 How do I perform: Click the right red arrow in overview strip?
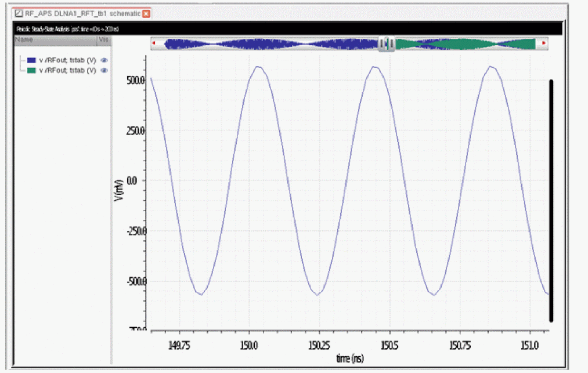[544, 43]
